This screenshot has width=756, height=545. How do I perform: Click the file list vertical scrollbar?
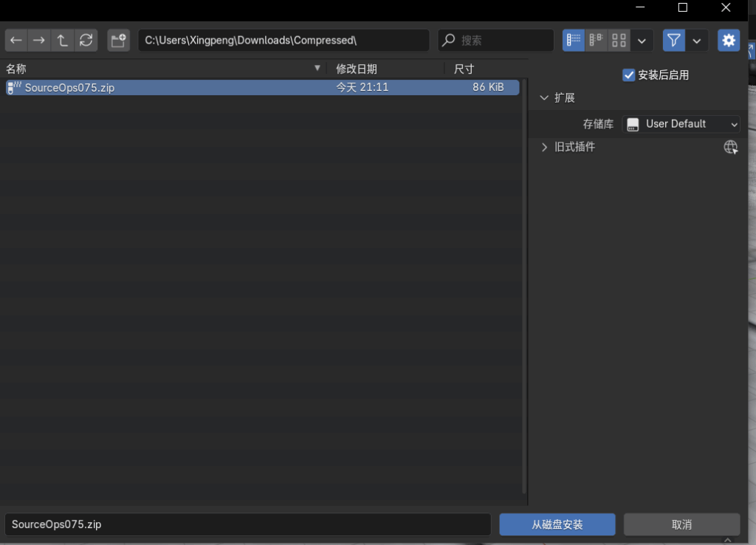tap(524, 287)
